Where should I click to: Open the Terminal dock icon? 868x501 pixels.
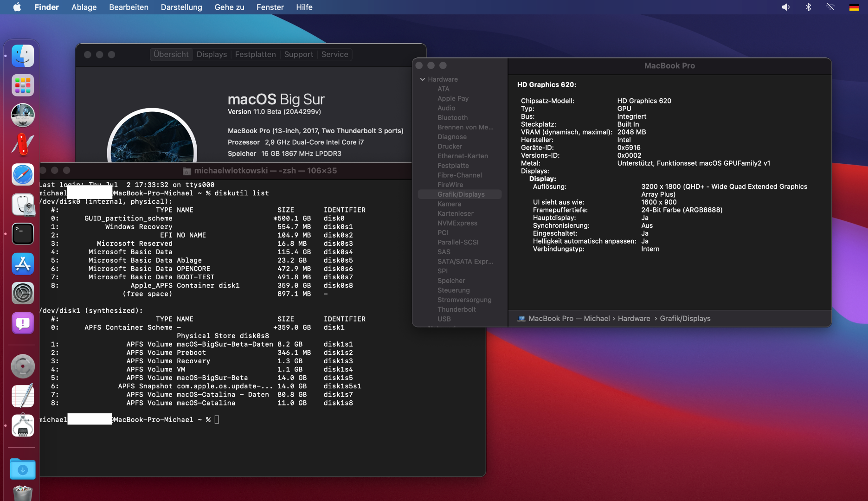(23, 234)
